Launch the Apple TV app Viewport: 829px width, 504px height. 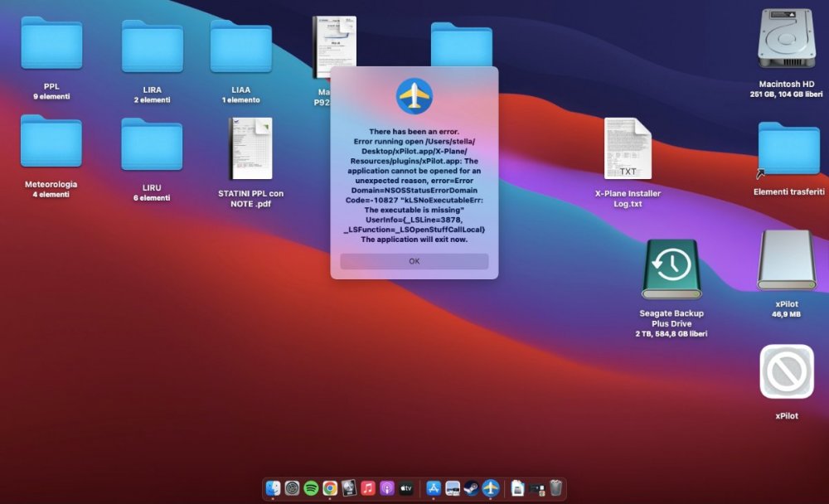[x=405, y=488]
